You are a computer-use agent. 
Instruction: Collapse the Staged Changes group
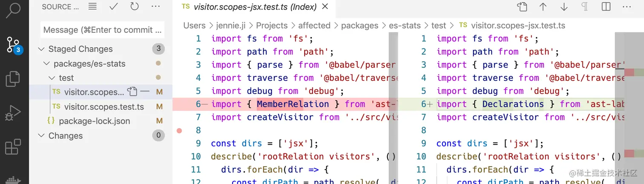[x=41, y=49]
